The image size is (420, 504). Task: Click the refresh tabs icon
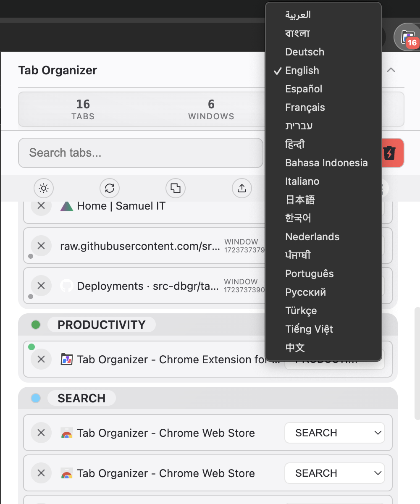(x=109, y=188)
